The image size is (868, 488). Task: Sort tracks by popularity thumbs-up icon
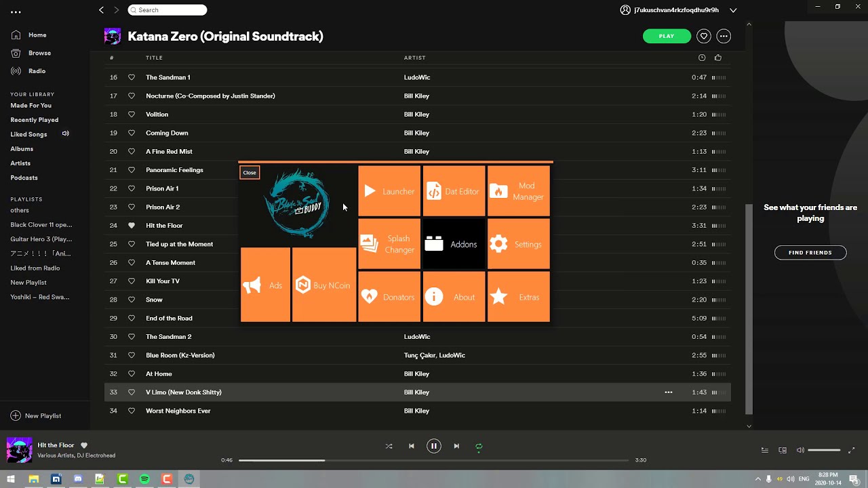718,58
